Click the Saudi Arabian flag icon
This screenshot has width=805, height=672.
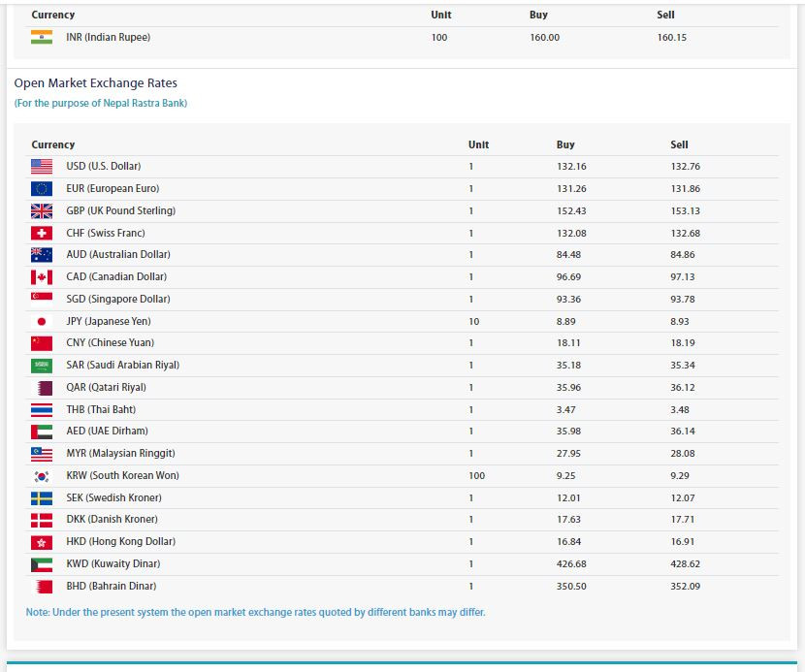(x=42, y=366)
